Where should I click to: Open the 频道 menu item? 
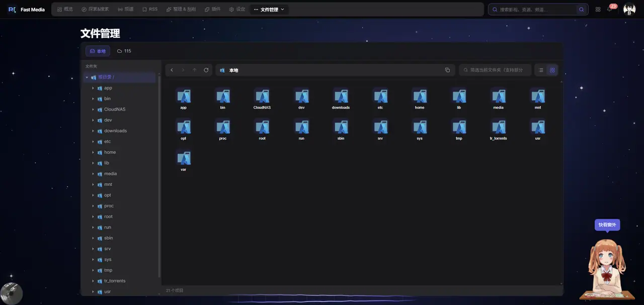pyautogui.click(x=125, y=9)
